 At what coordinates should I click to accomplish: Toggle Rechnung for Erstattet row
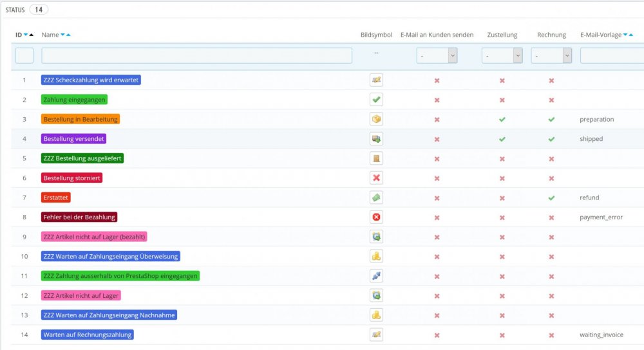[x=551, y=198]
